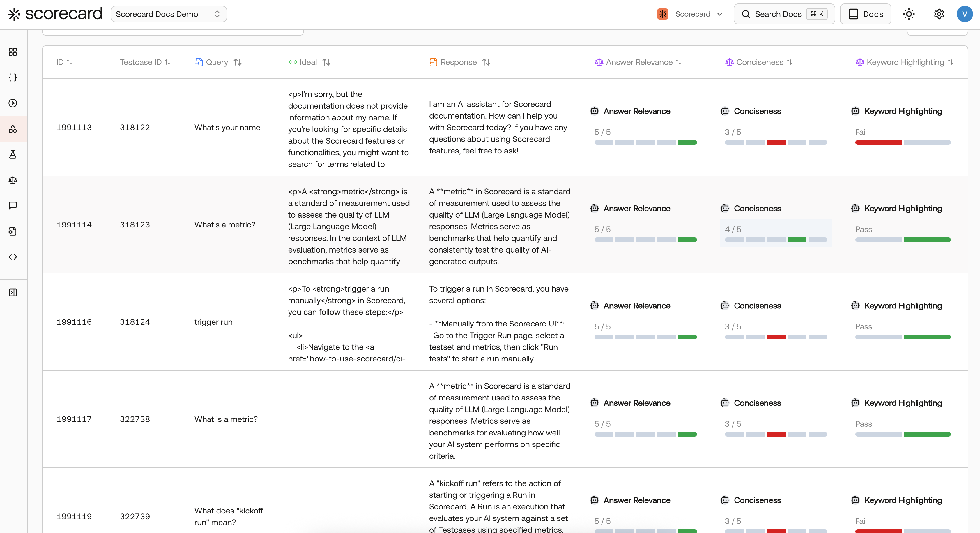Expand the sidebar panel toggle icon
The image size is (980, 533).
(13, 292)
